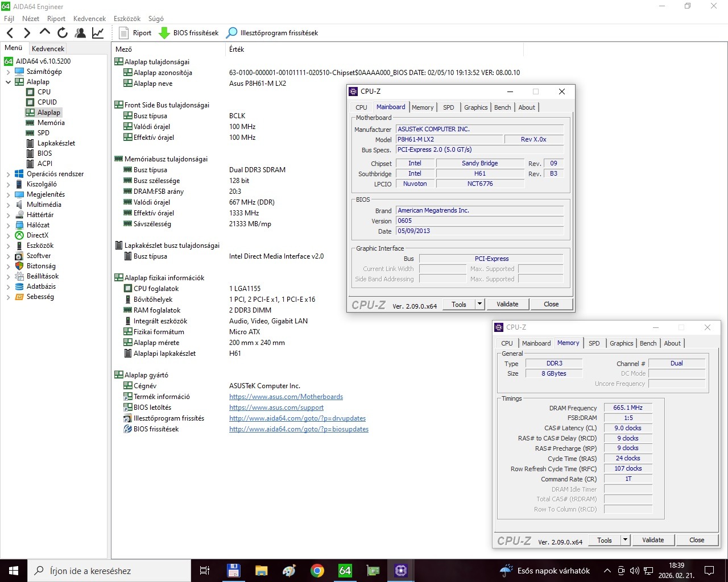Click Close button in upper CPU-Z window
This screenshot has height=582, width=728.
551,304
